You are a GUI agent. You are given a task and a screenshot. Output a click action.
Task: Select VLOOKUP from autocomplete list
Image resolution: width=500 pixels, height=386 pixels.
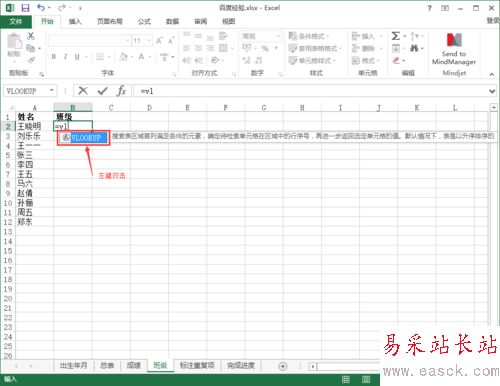83,138
